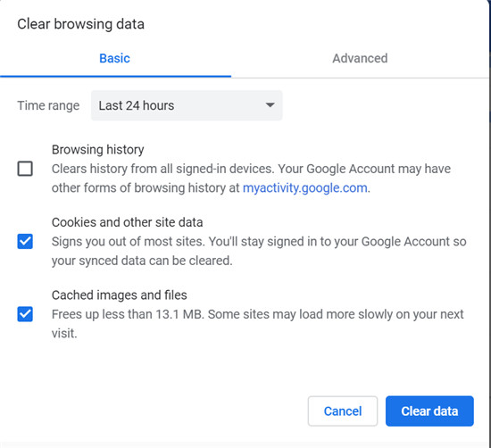Image resolution: width=491 pixels, height=448 pixels.
Task: Click the Time range label
Action: pyautogui.click(x=48, y=105)
